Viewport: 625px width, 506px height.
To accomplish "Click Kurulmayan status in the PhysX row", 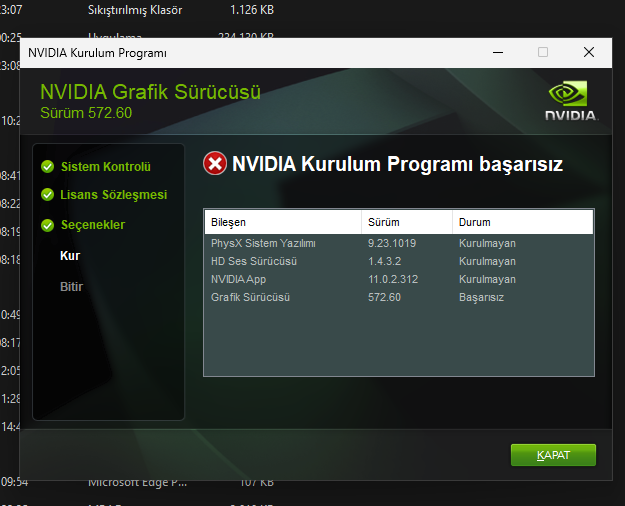I will point(487,243).
